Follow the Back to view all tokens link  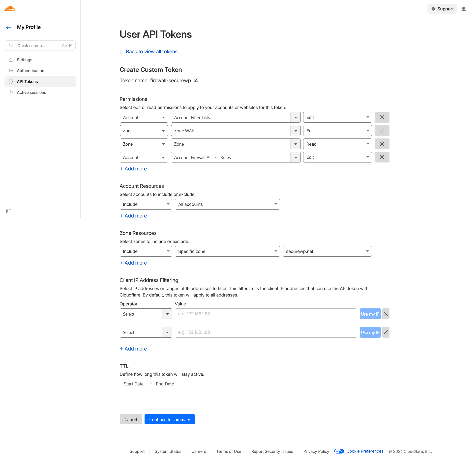click(x=149, y=52)
